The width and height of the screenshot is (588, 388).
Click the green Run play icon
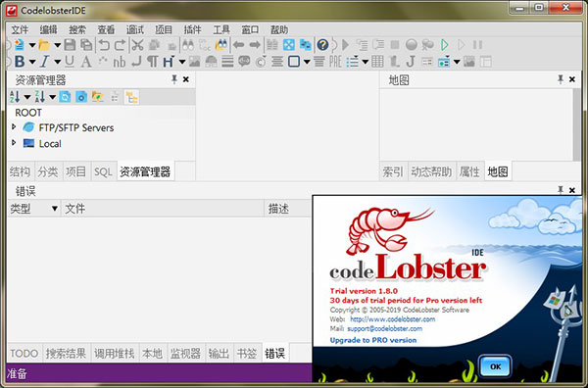pos(445,45)
